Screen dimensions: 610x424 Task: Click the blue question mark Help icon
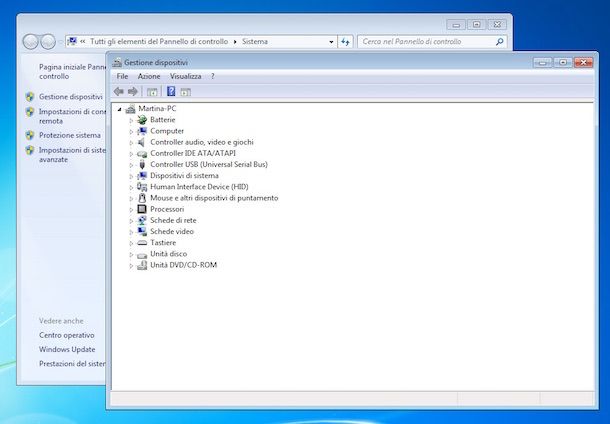171,91
